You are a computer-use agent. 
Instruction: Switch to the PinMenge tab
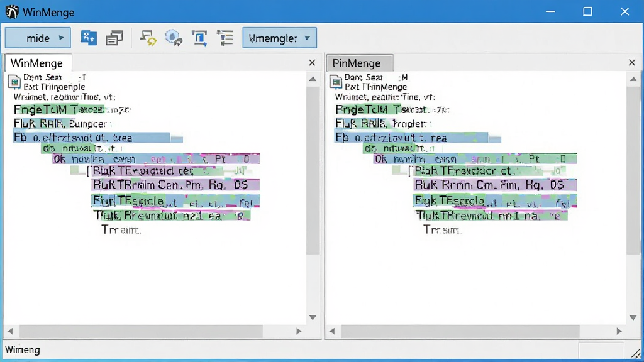(x=359, y=63)
